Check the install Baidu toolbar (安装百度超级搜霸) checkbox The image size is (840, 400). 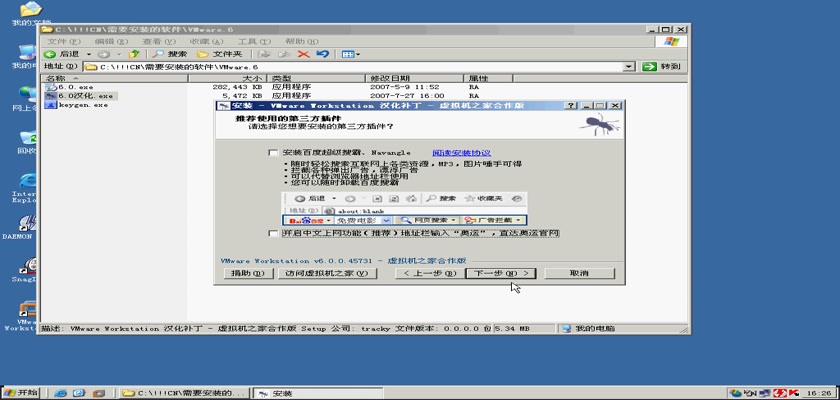(x=273, y=153)
